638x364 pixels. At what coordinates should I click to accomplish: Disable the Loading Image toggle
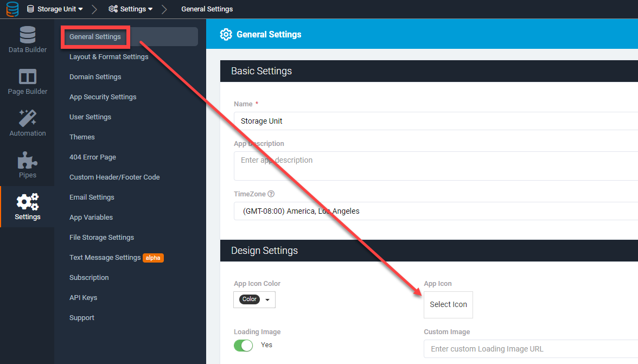tap(243, 345)
